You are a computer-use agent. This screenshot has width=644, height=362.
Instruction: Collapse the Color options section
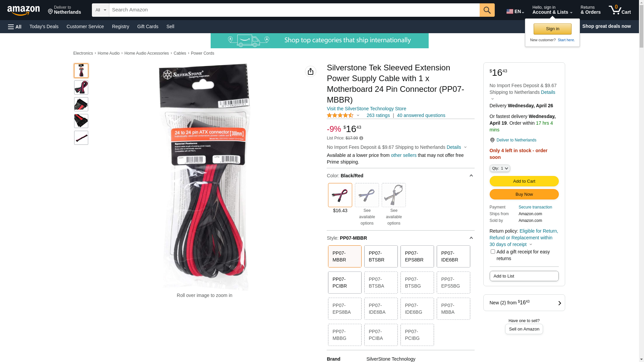click(471, 176)
